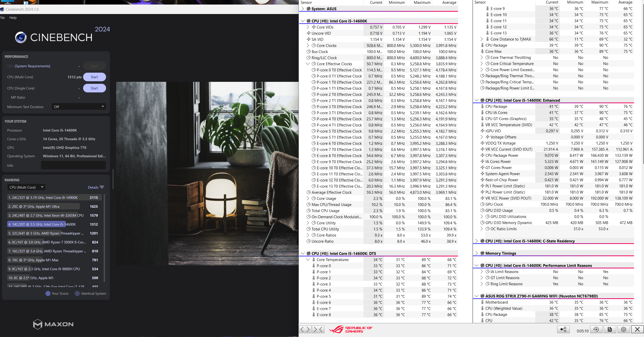644x337 pixels.
Task: Click into the Info text field
Action: click(x=74, y=165)
